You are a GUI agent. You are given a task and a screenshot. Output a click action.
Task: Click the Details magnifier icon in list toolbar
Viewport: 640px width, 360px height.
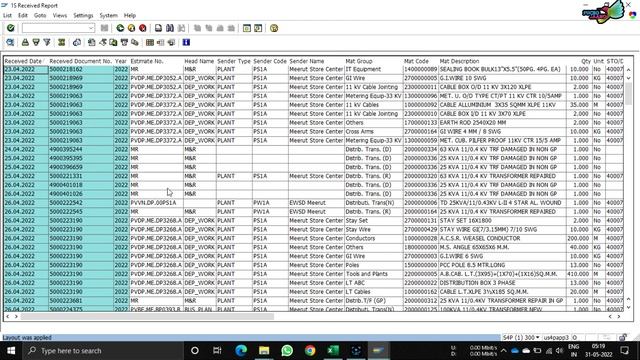point(10,42)
